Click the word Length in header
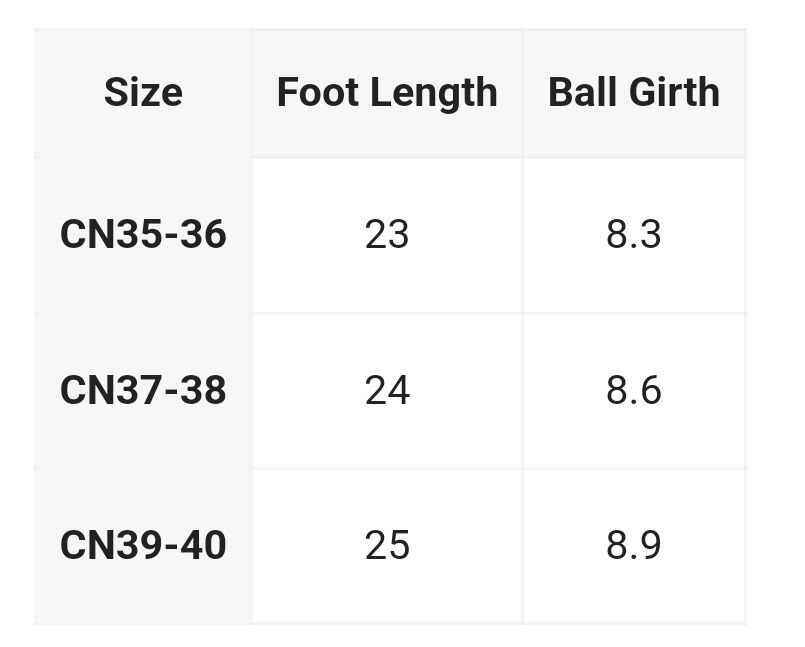805x647 pixels. coord(434,94)
